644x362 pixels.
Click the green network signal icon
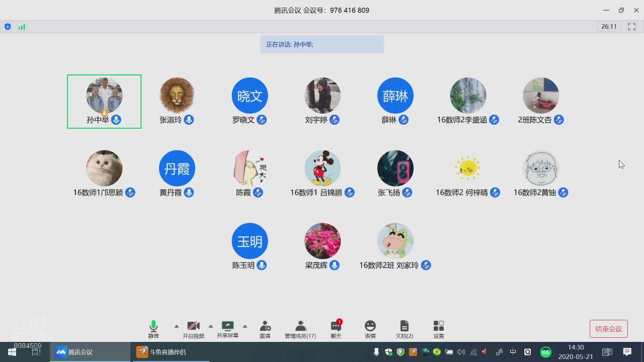point(22,27)
